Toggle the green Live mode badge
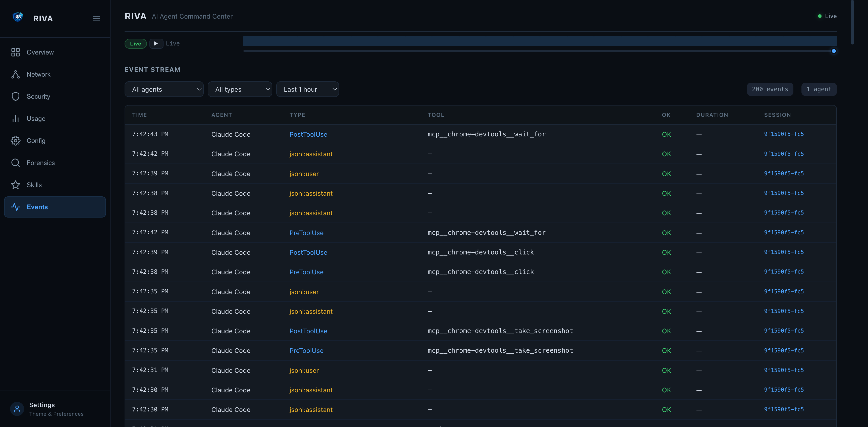The height and width of the screenshot is (427, 868). pyautogui.click(x=135, y=43)
